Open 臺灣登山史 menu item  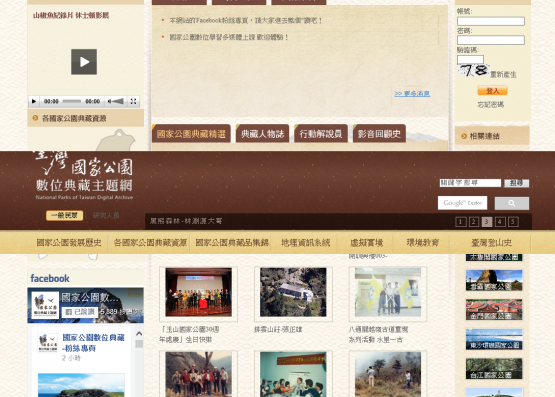click(491, 243)
